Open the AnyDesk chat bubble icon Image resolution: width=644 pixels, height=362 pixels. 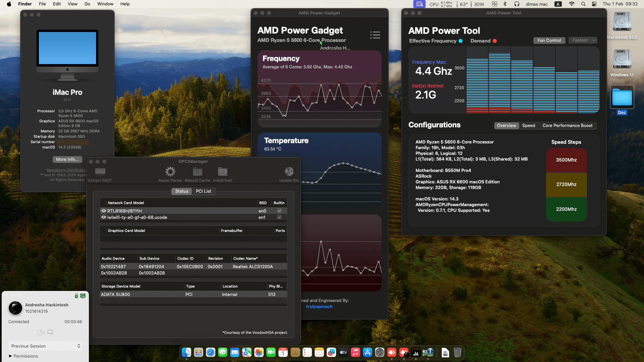[x=50, y=332]
